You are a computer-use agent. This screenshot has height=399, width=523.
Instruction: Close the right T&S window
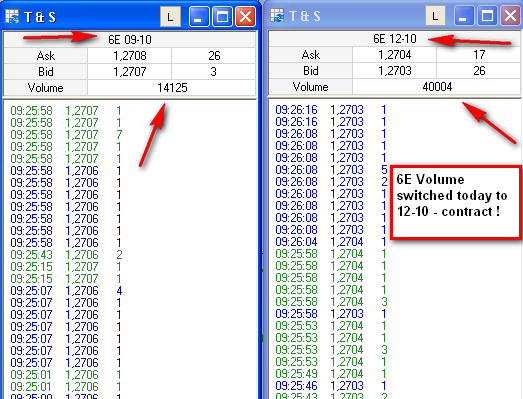pos(510,16)
